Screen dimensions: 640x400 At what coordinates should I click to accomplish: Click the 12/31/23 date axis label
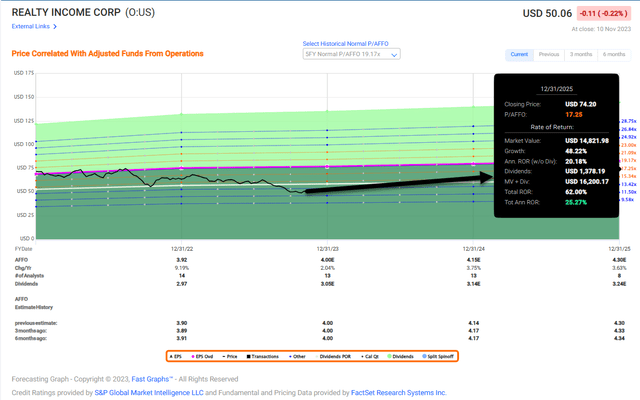point(327,249)
